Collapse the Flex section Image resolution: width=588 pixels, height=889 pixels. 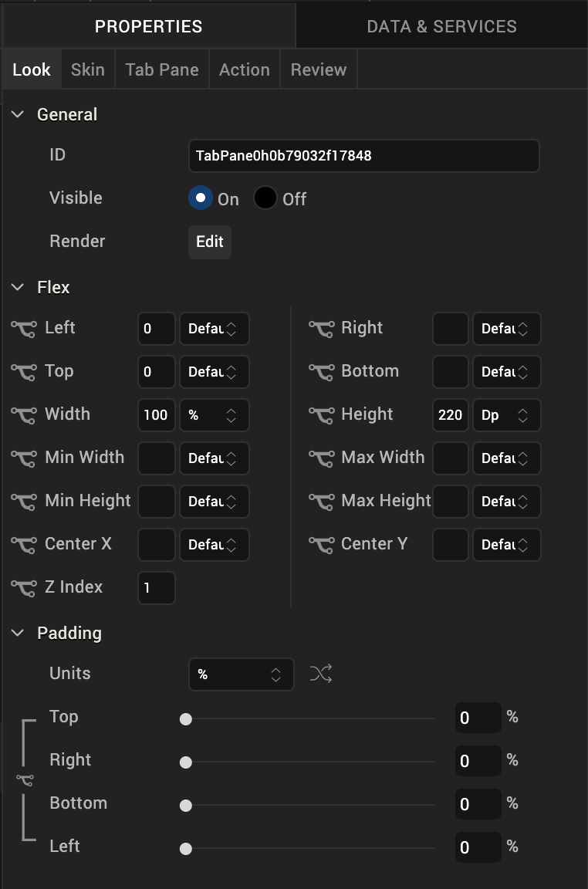pyautogui.click(x=18, y=288)
